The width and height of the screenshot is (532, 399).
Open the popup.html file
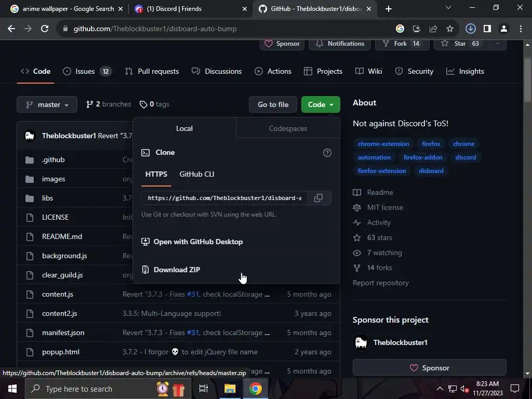tap(61, 352)
